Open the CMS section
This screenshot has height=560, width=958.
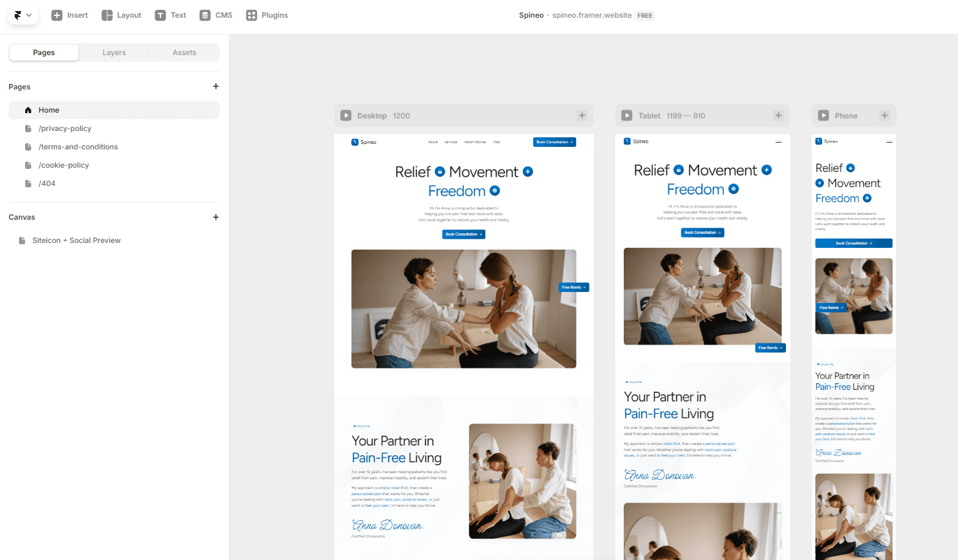(x=216, y=15)
